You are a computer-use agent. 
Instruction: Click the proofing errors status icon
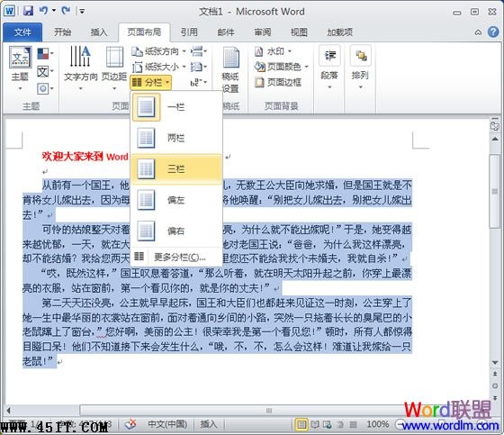coord(130,424)
